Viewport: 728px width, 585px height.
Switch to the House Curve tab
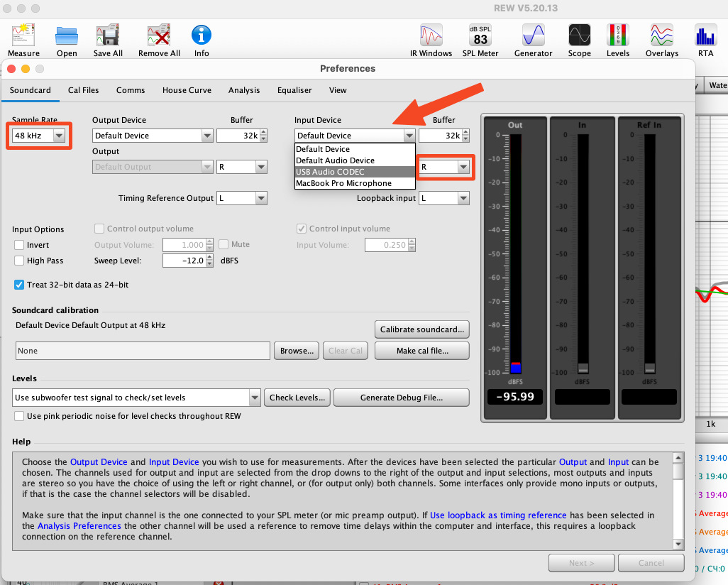187,90
